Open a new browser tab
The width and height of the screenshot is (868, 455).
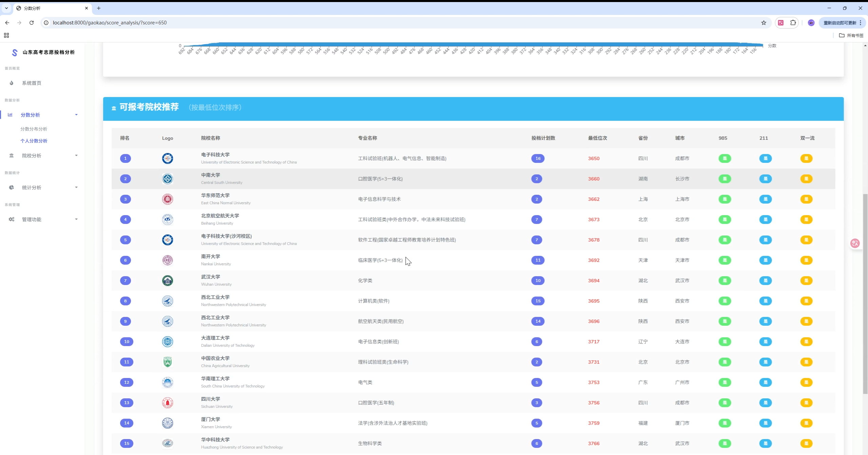99,8
